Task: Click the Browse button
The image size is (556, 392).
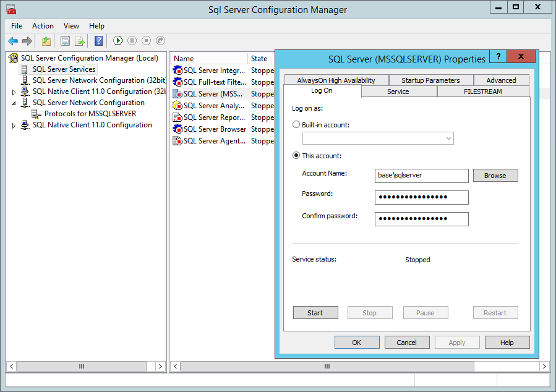Action: 495,176
